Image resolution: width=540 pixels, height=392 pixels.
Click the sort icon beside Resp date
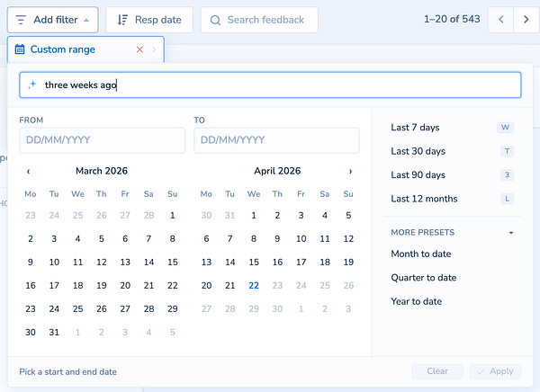(x=122, y=20)
